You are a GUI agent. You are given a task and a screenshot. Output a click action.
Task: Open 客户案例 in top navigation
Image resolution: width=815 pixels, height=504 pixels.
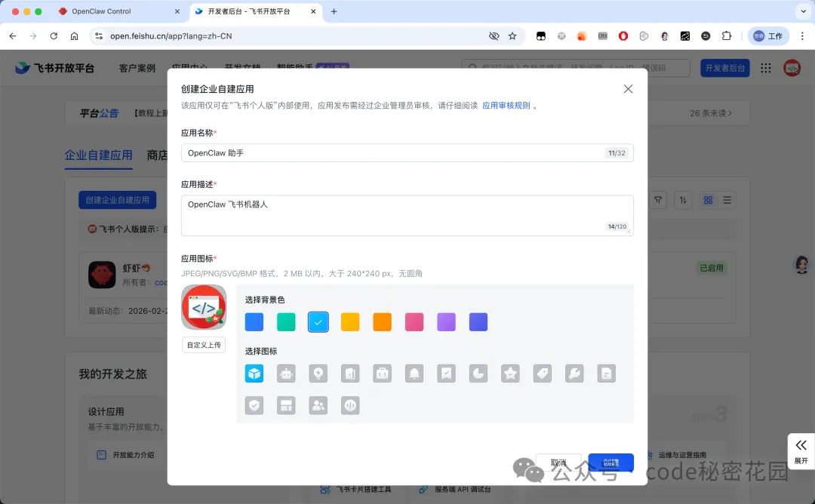(x=137, y=68)
